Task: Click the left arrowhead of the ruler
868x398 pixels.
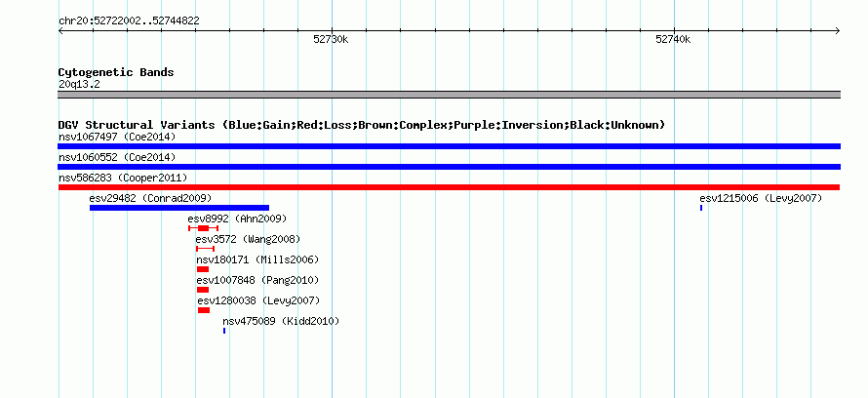Action: tap(60, 31)
